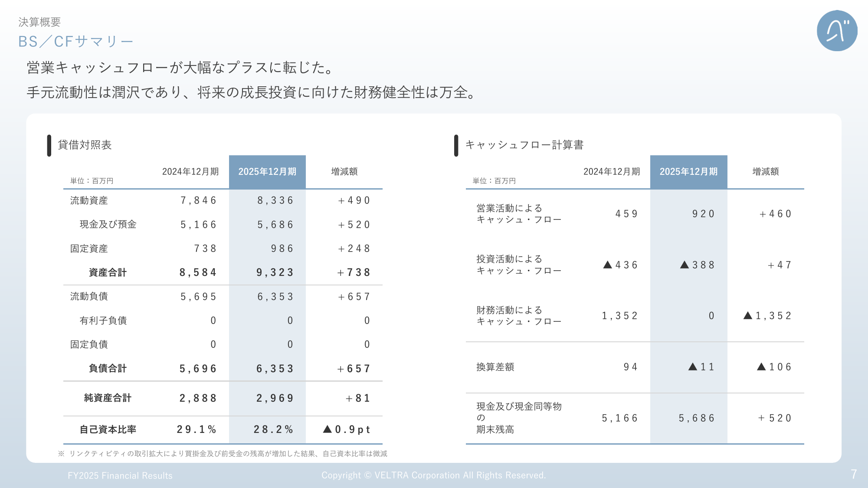Click the 換算差額 row label
The image size is (868, 488).
coord(495,367)
